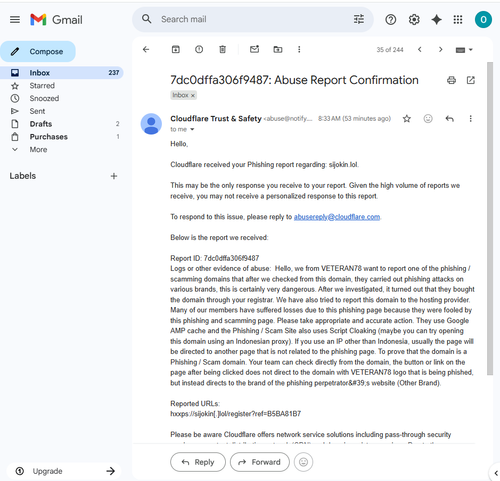Open Google apps grid
This screenshot has width=500, height=481.
458,20
